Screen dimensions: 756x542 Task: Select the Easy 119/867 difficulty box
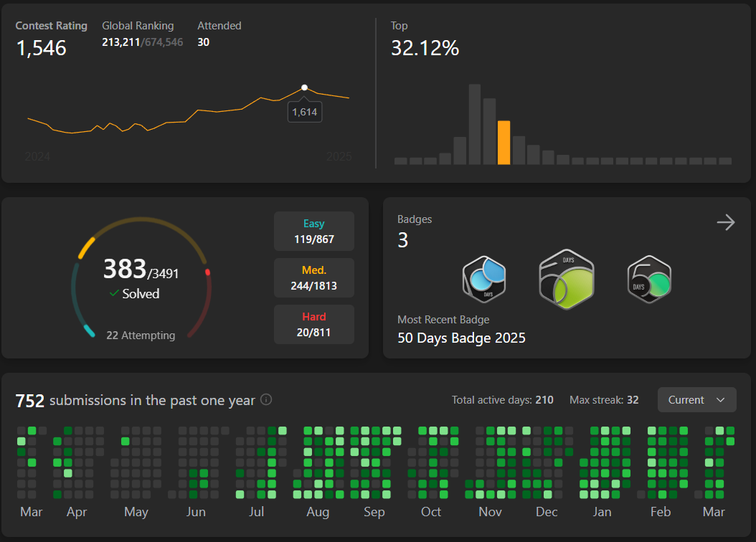[x=314, y=232]
